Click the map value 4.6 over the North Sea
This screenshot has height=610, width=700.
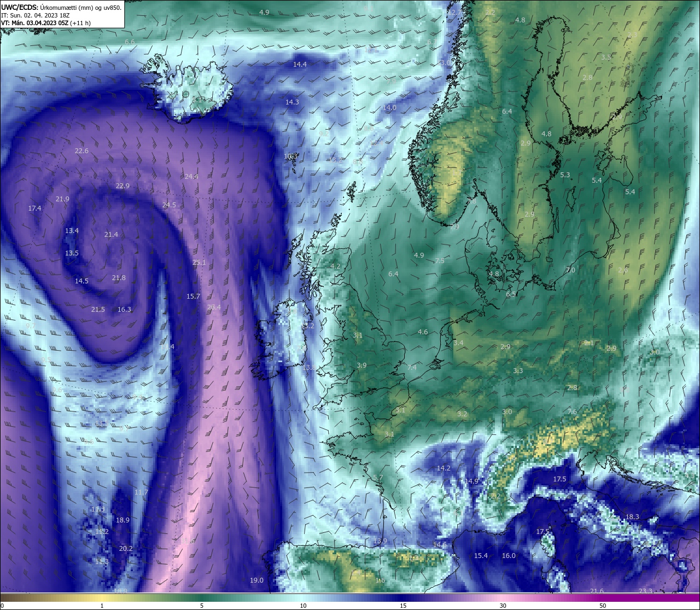[423, 332]
